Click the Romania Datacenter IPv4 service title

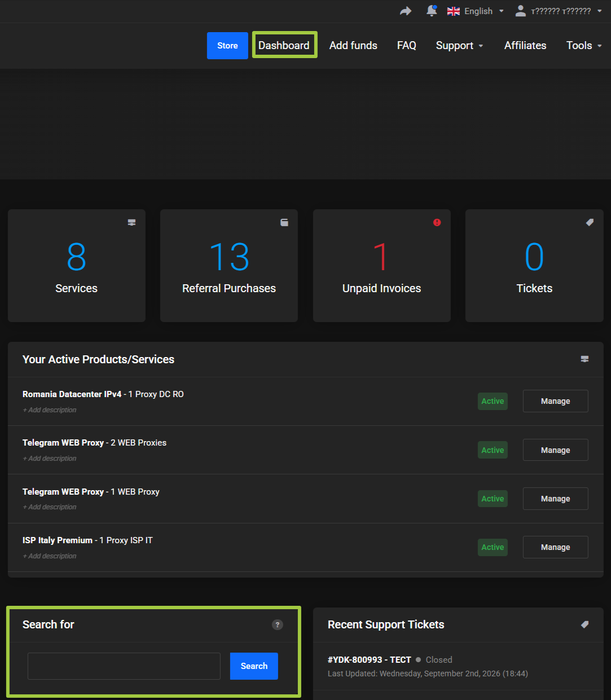[x=72, y=394]
